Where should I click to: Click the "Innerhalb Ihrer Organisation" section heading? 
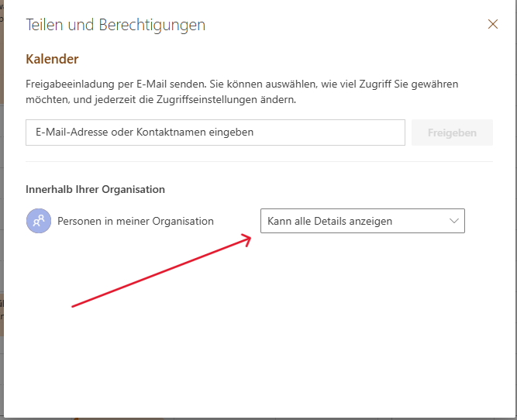(x=95, y=189)
